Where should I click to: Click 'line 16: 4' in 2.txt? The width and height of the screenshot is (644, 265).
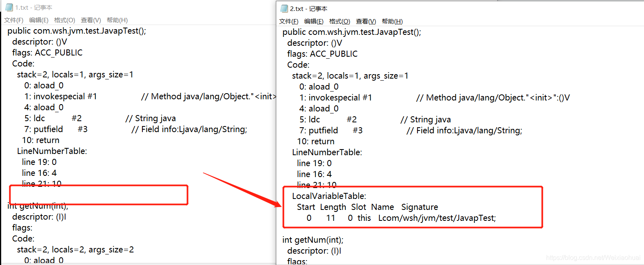click(314, 174)
